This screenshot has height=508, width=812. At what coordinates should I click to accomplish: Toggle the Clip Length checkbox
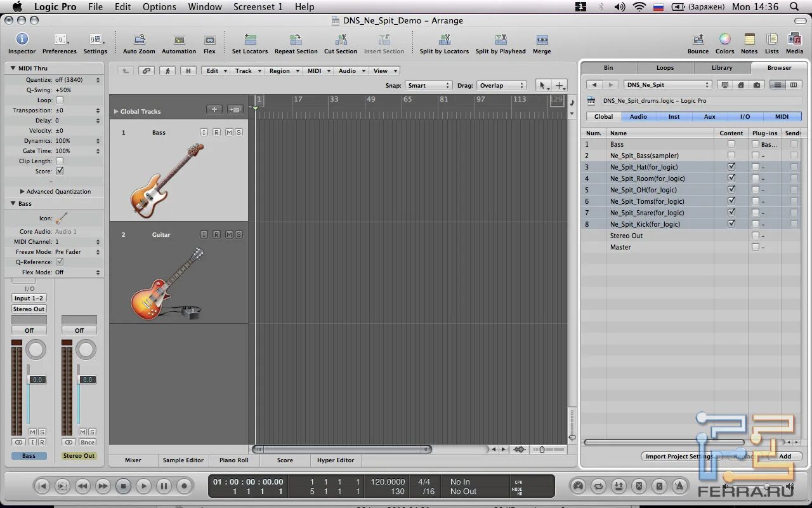pos(60,161)
